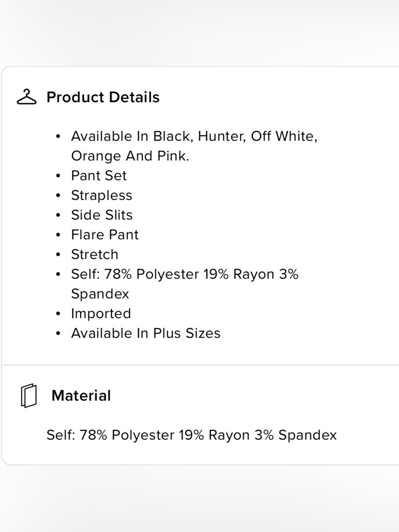Click the 'Side Slits' bullet item
The width and height of the screenshot is (399, 532).
click(102, 215)
